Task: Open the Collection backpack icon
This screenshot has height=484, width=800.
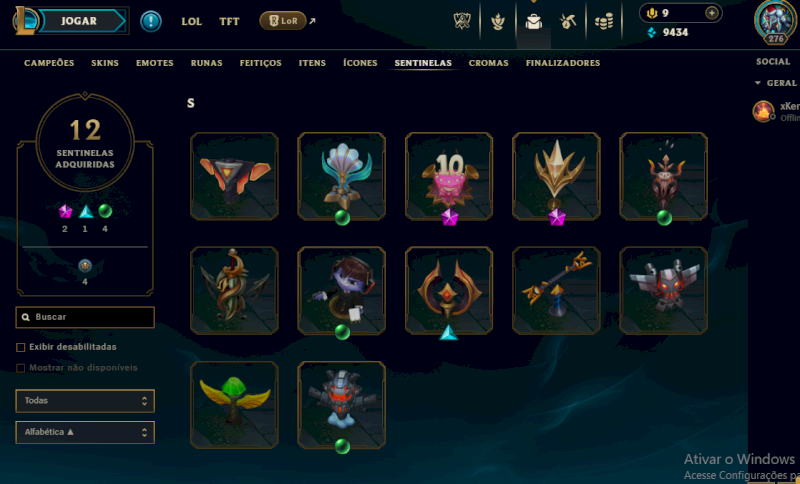Action: [x=534, y=21]
